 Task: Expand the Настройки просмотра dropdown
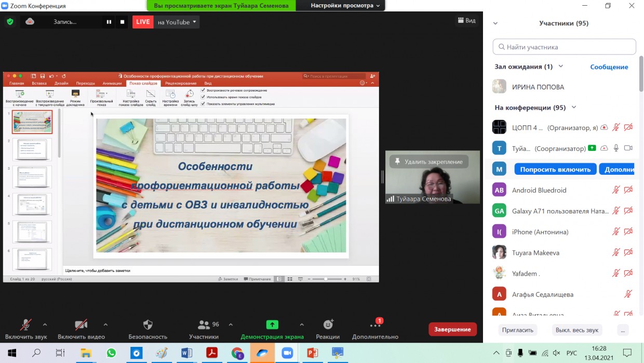345,6
